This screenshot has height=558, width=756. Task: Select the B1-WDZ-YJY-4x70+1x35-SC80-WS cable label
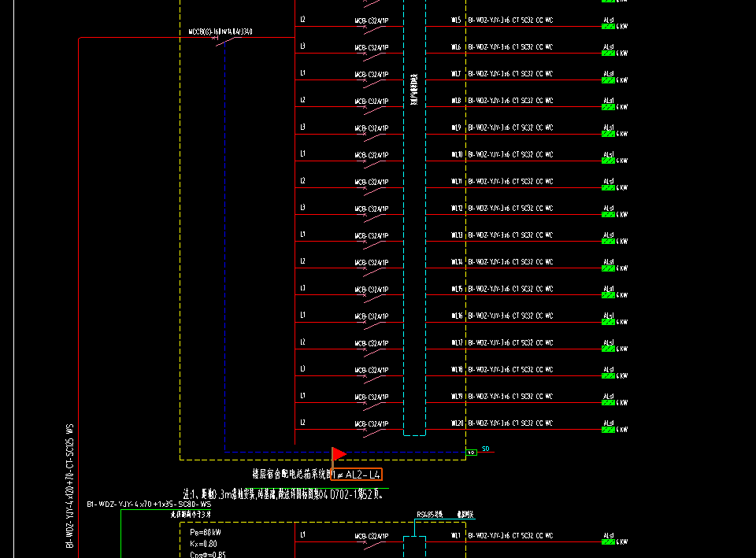pyautogui.click(x=149, y=504)
